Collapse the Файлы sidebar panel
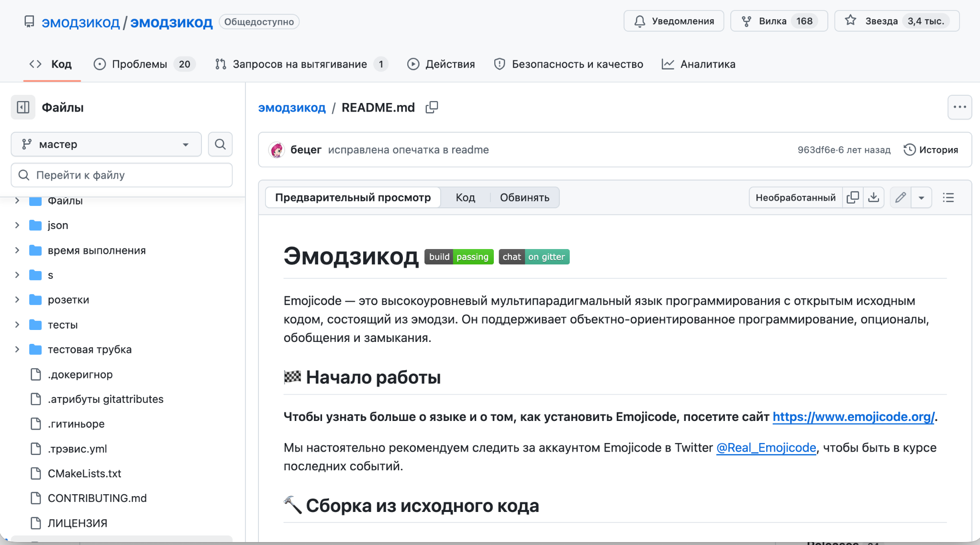980x545 pixels. coord(23,107)
